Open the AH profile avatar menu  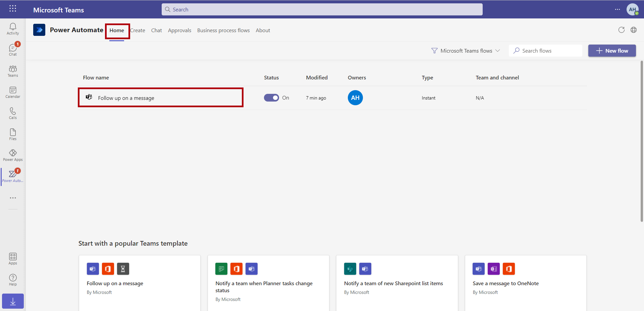[x=633, y=9]
